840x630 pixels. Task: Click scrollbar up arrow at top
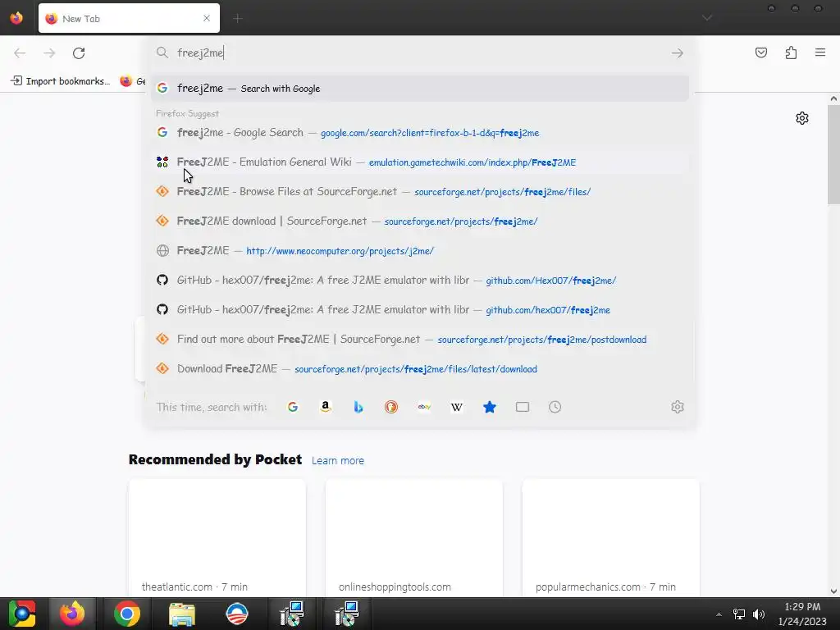(833, 98)
